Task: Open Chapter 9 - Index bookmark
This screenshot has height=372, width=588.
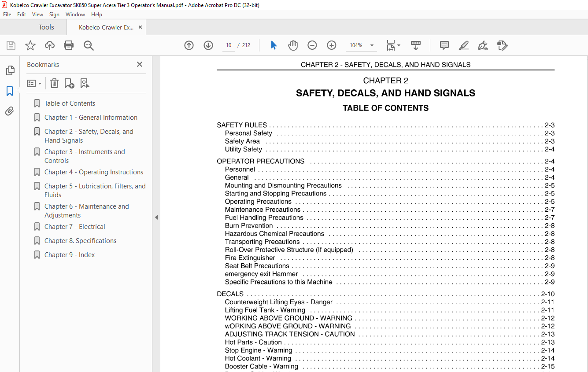Action: point(70,255)
